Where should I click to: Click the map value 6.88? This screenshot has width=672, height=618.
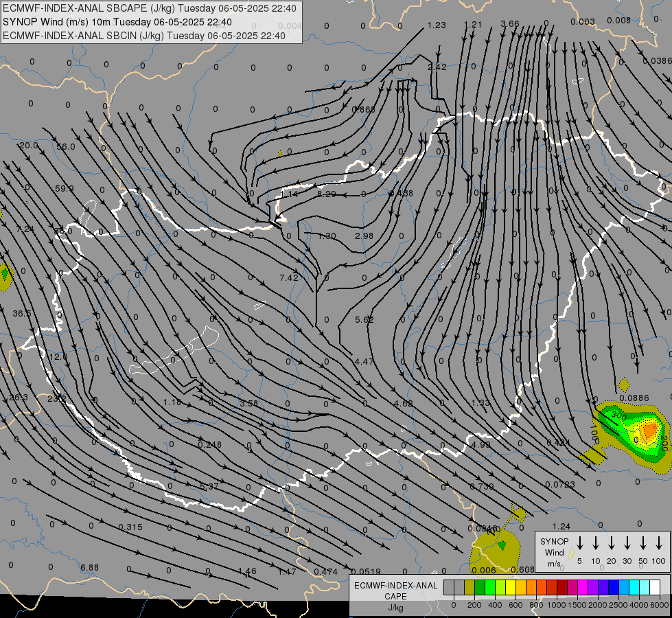[89, 568]
